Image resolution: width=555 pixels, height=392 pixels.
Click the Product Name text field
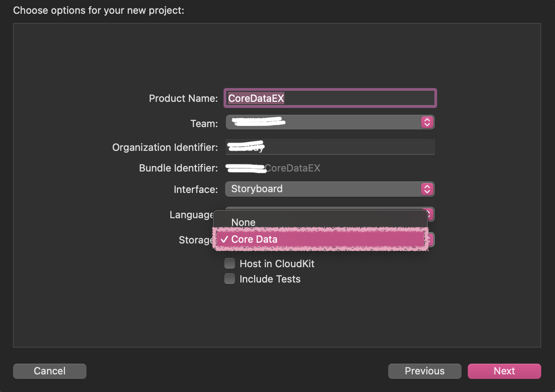(x=330, y=98)
